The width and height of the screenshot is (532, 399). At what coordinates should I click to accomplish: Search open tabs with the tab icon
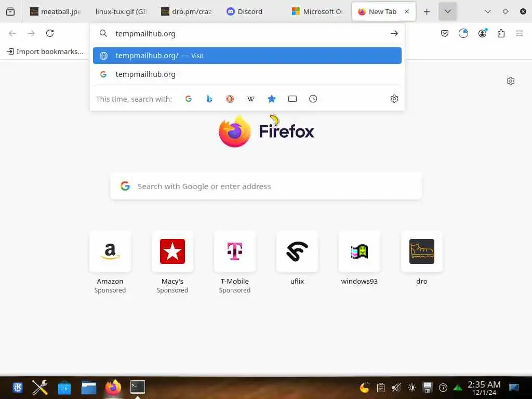[292, 99]
